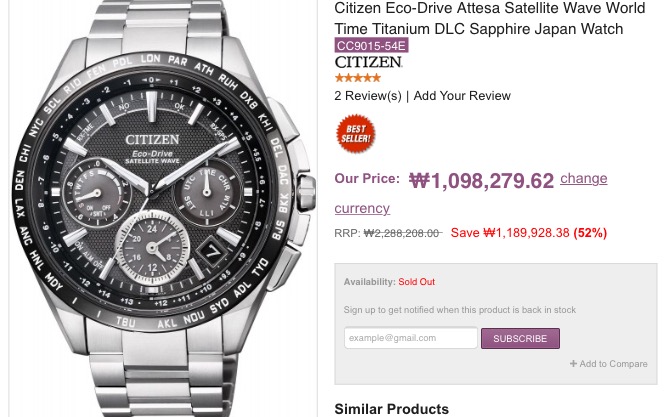668x417 pixels.
Task: Click the Similar Products heading
Action: click(x=391, y=409)
